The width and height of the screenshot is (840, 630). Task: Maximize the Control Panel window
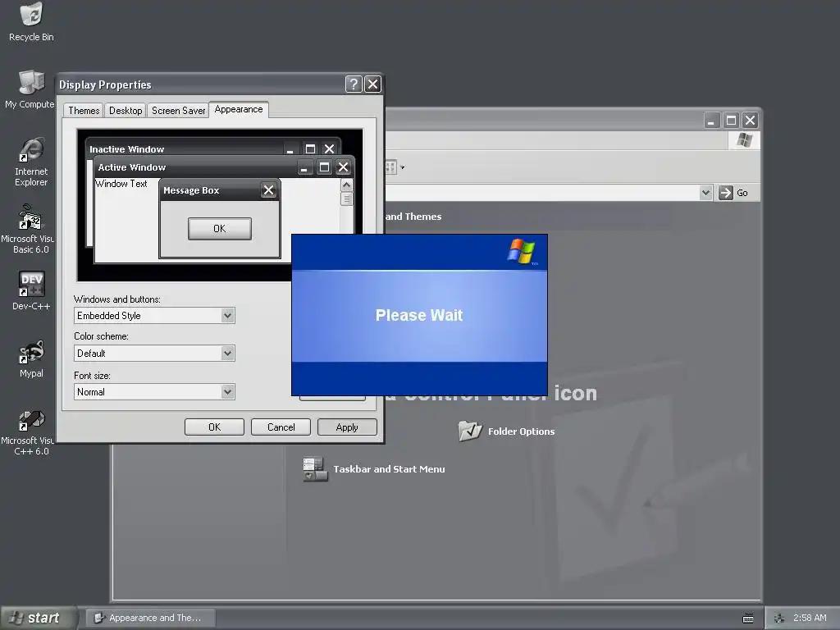[x=731, y=120]
